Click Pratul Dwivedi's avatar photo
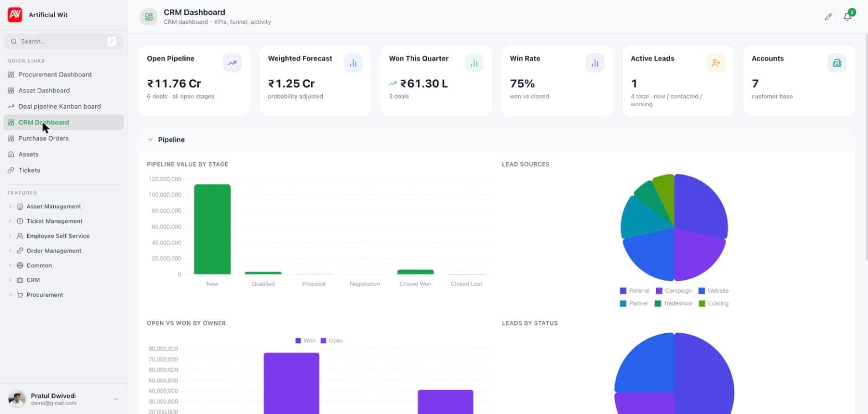 (17, 399)
